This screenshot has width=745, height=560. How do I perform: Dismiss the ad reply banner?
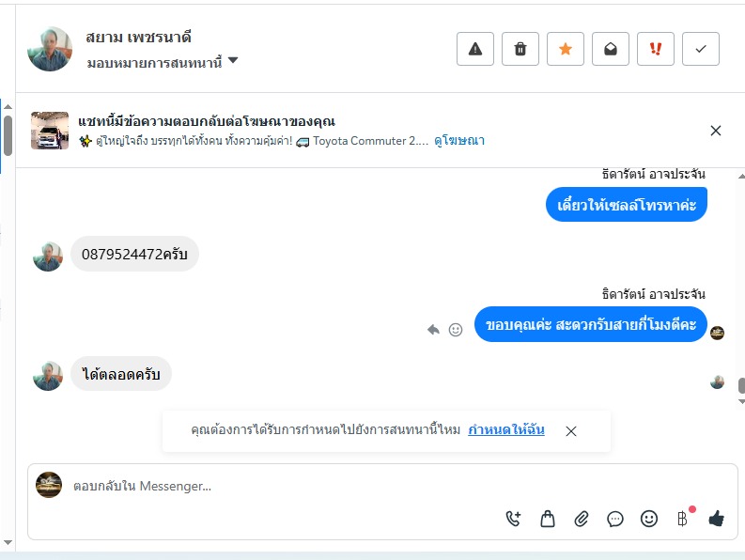coord(716,131)
